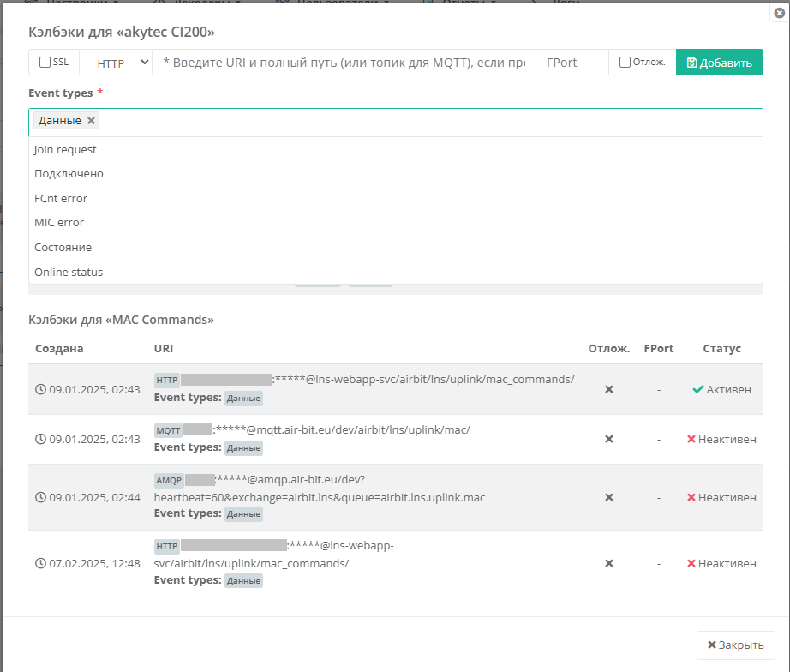This screenshot has height=672, width=790.
Task: Select Join request from the event list
Action: (x=65, y=150)
